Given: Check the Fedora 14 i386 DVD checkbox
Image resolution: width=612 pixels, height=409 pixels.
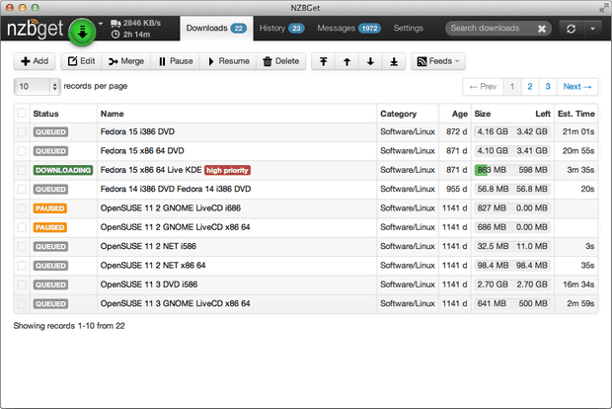Looking at the screenshot, I should pyautogui.click(x=22, y=189).
